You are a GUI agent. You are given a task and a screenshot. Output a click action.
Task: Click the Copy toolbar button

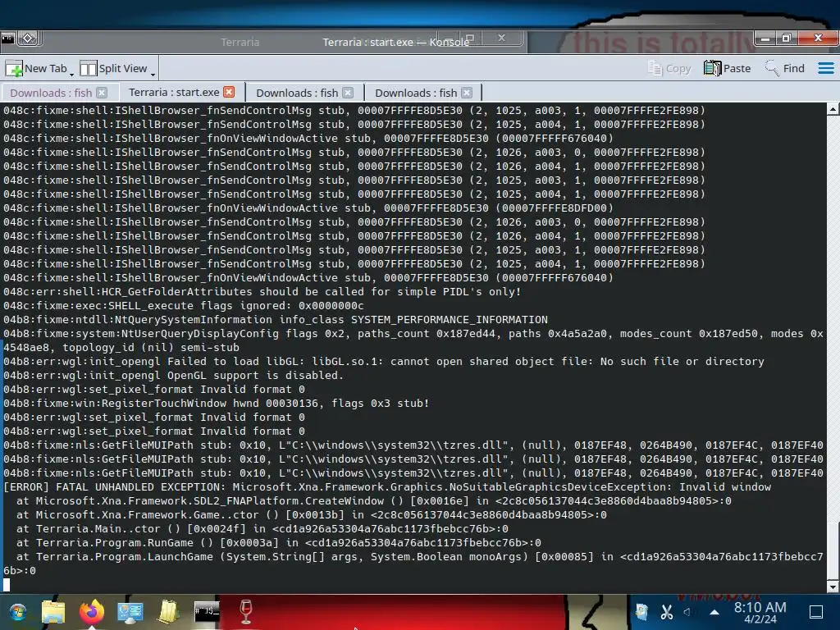669,69
